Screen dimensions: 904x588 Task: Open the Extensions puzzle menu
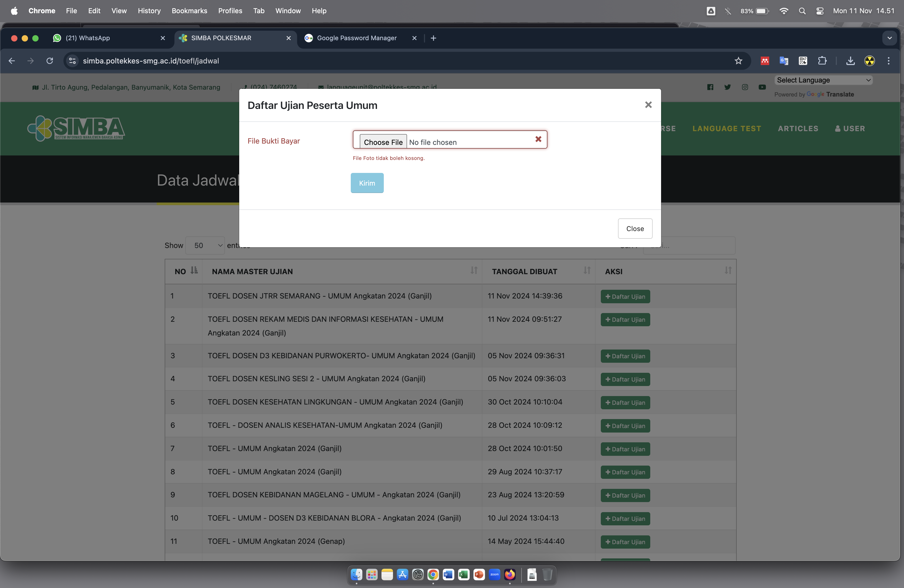822,61
